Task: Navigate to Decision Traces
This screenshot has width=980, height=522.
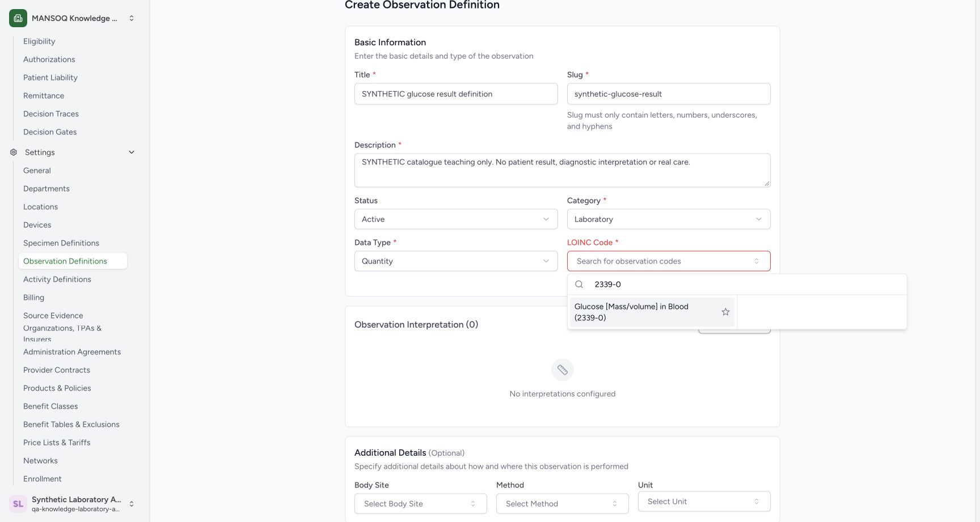Action: point(51,114)
